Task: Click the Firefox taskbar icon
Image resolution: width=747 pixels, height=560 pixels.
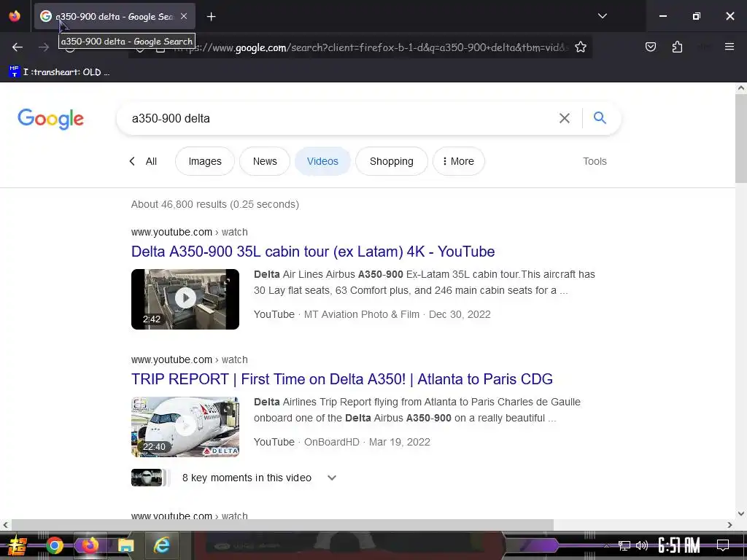Action: [x=90, y=545]
